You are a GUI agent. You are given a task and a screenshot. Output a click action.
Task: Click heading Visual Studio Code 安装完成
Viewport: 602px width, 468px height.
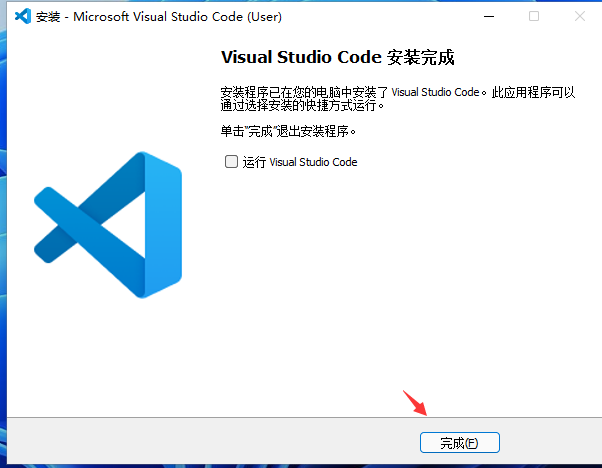pos(338,58)
